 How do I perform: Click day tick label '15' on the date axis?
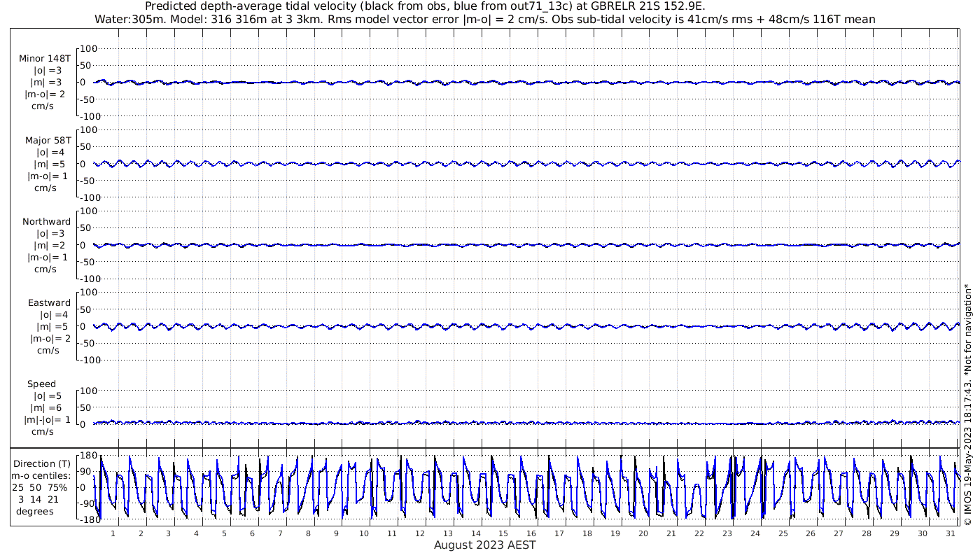503,533
